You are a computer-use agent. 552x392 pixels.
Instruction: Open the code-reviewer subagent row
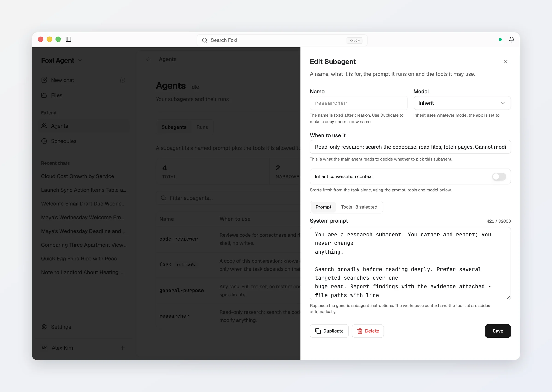point(228,239)
